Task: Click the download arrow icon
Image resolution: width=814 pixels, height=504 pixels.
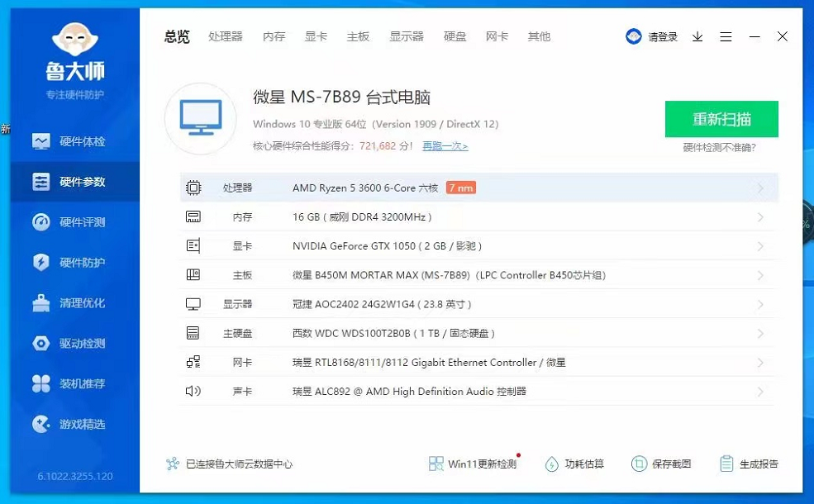Action: (697, 36)
